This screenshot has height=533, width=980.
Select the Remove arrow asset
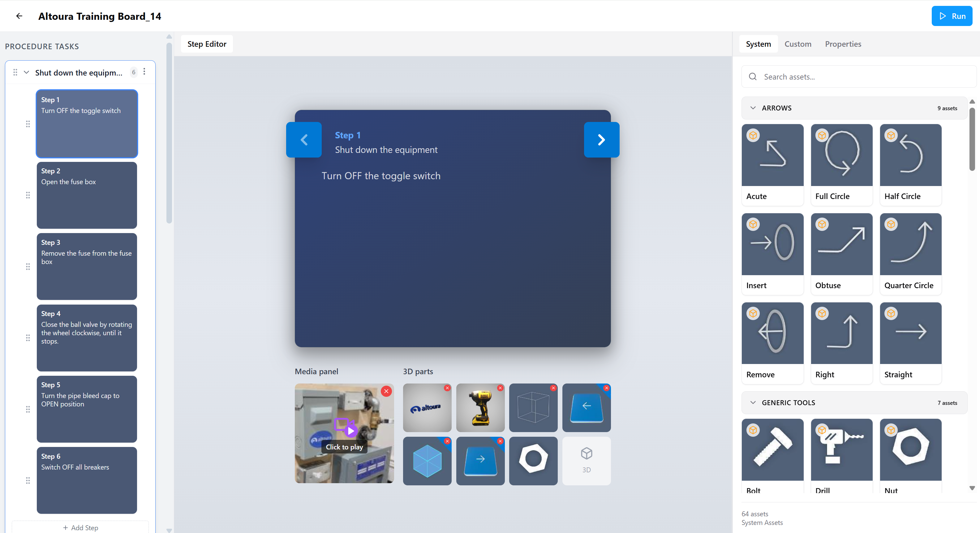click(772, 343)
